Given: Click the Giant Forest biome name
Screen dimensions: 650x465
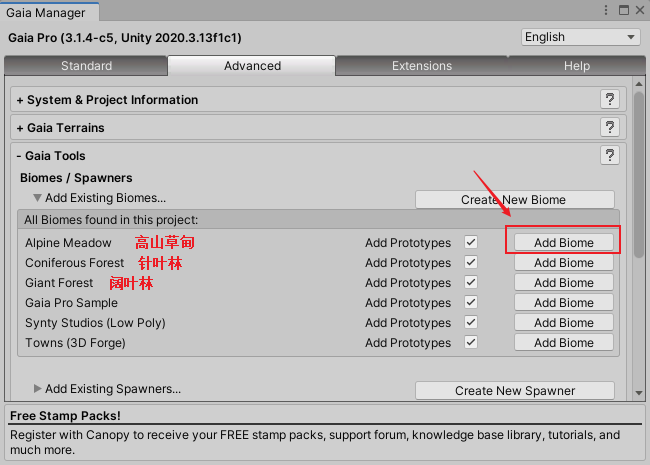Looking at the screenshot, I should [x=59, y=283].
